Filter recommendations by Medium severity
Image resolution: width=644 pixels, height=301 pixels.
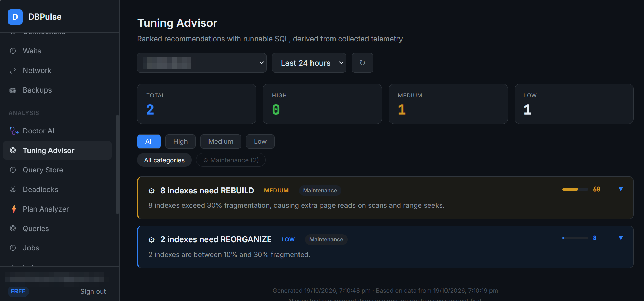pos(221,141)
